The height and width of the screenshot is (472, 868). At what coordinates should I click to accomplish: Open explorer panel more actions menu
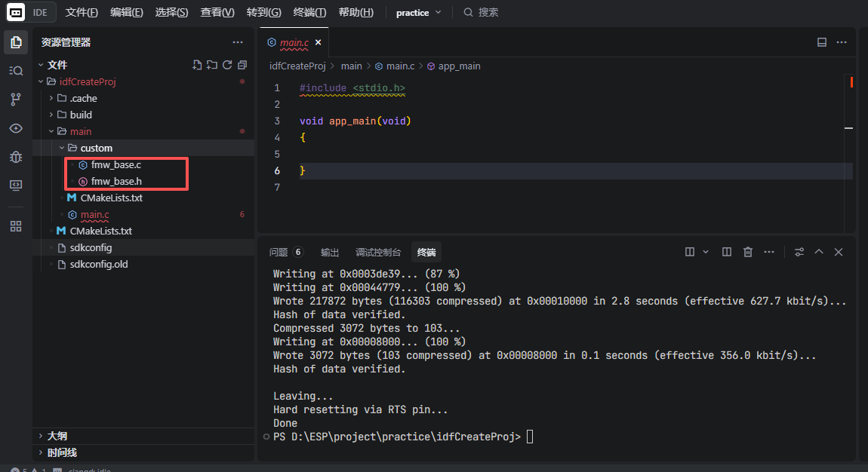click(238, 42)
